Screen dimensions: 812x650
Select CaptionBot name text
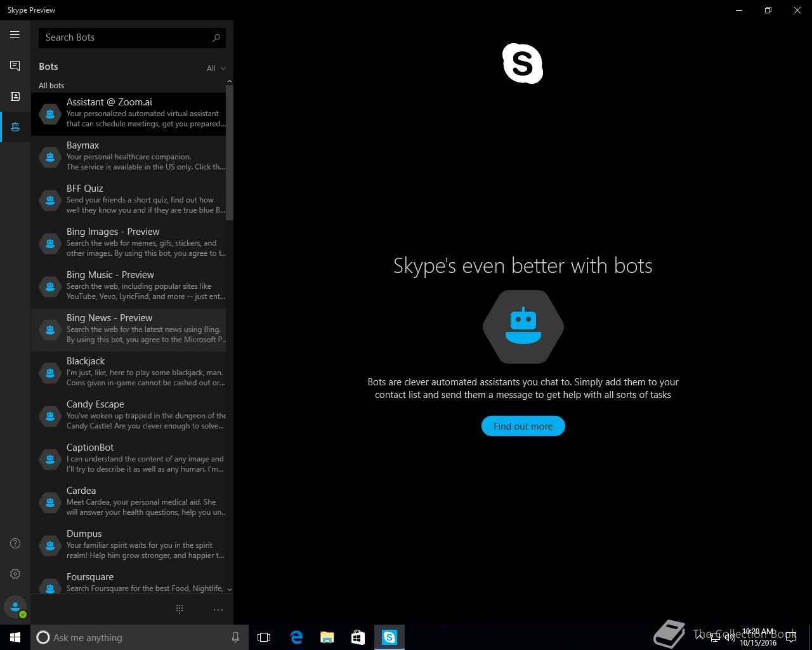90,448
